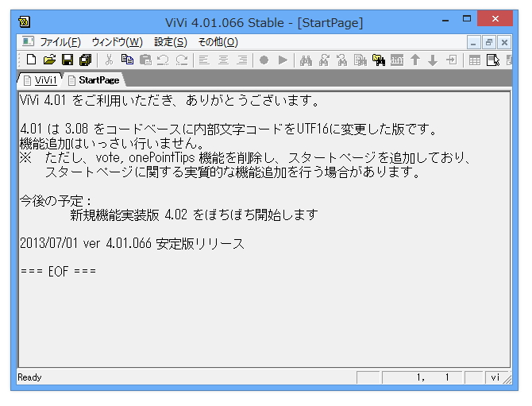The width and height of the screenshot is (532, 406).
Task: Click the '2013/07/01 ver 4.01.066' release line
Action: 132,243
